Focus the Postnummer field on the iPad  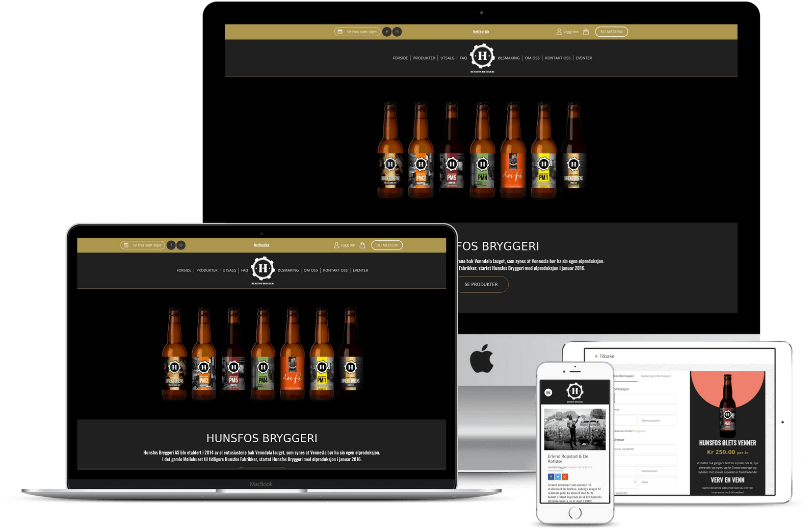(658, 471)
